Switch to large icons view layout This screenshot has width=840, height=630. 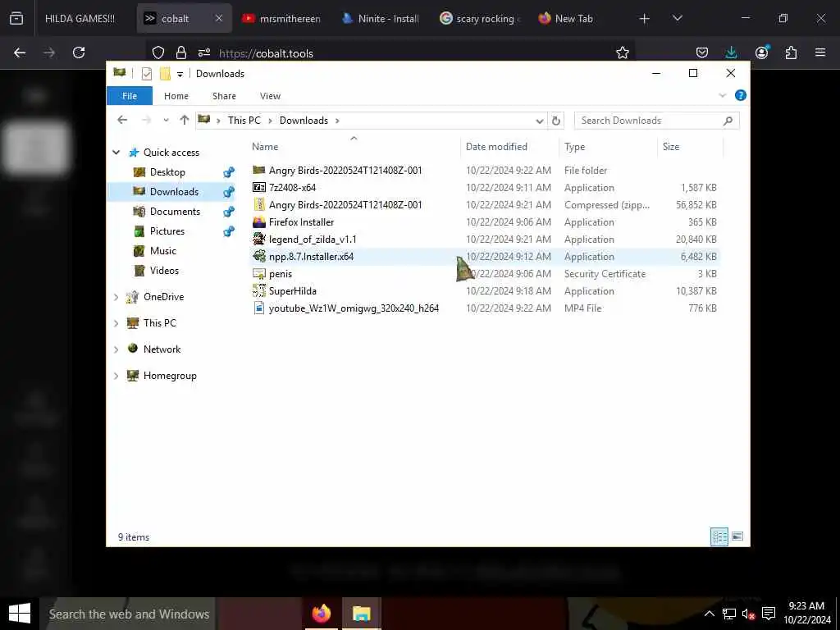737,536
